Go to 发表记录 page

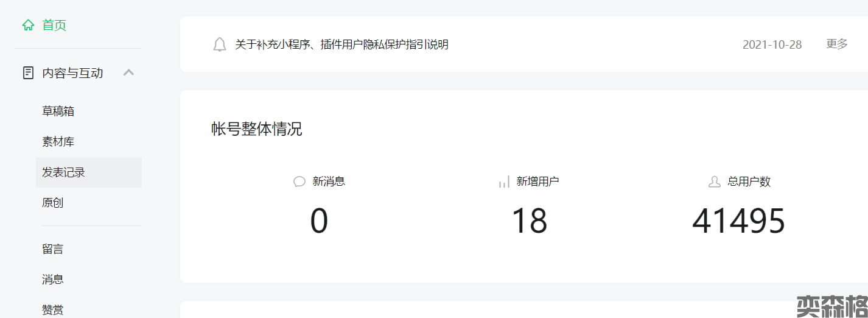(x=63, y=172)
